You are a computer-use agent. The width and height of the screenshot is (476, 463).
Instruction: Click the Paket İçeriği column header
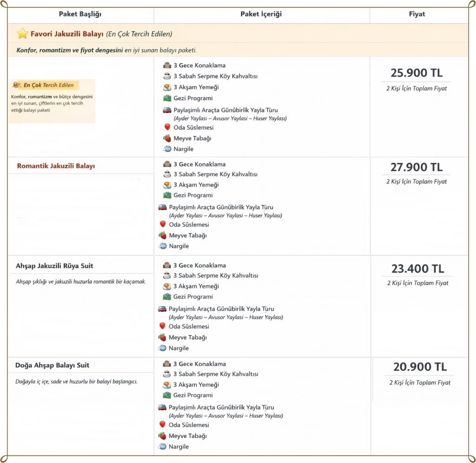[261, 14]
